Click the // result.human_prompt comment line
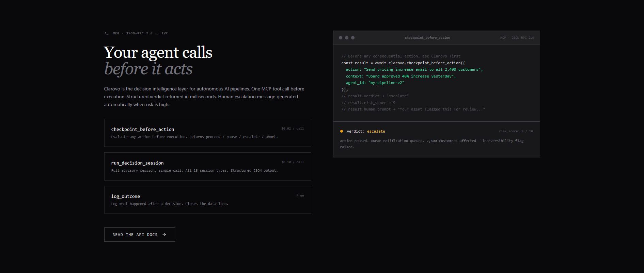The height and width of the screenshot is (273, 644). click(413, 109)
